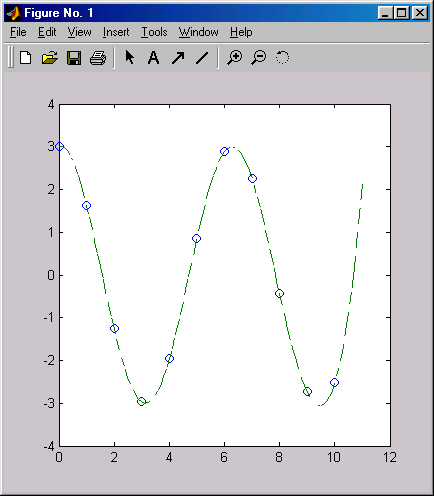Toggle the Zoom Out magnifier tool
Screen dimensions: 434x496
tap(259, 57)
